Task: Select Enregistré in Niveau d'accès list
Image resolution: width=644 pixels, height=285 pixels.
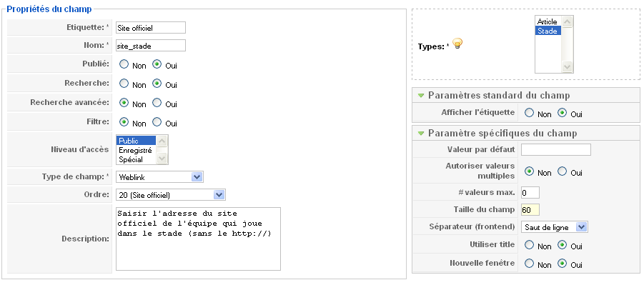Action: click(136, 150)
